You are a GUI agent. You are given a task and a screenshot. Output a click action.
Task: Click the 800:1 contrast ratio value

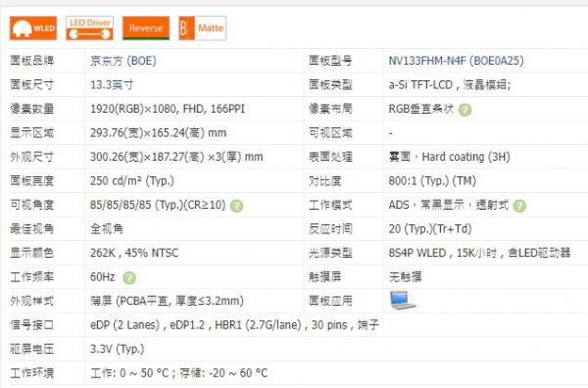coord(432,180)
